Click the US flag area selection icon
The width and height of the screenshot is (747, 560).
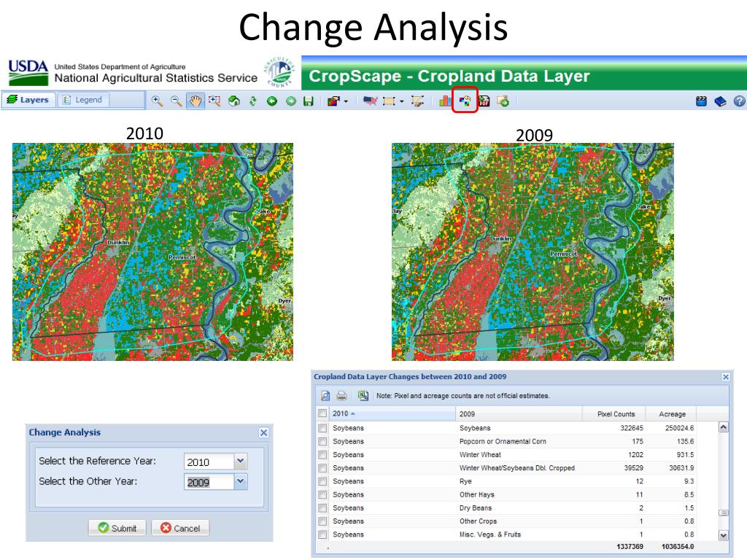(x=370, y=101)
